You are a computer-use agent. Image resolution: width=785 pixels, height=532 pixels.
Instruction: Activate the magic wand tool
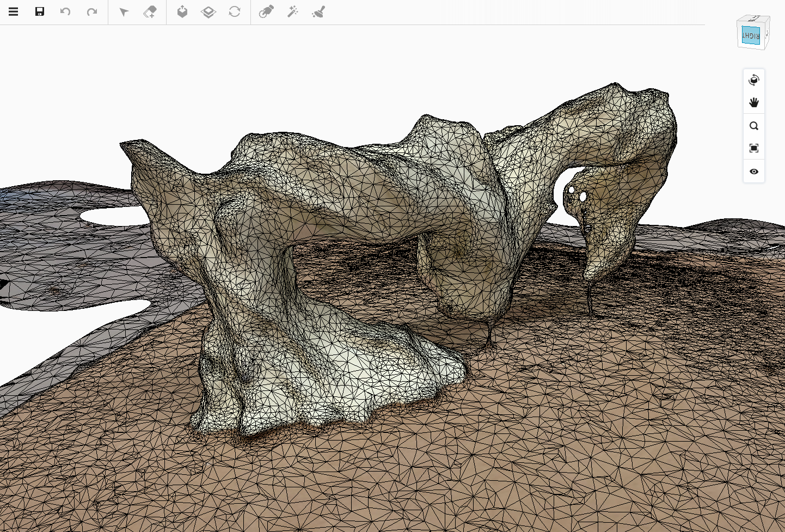292,12
